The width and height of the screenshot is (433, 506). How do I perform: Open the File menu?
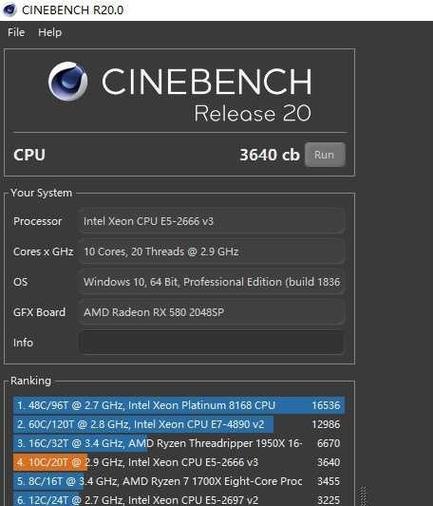tap(16, 32)
